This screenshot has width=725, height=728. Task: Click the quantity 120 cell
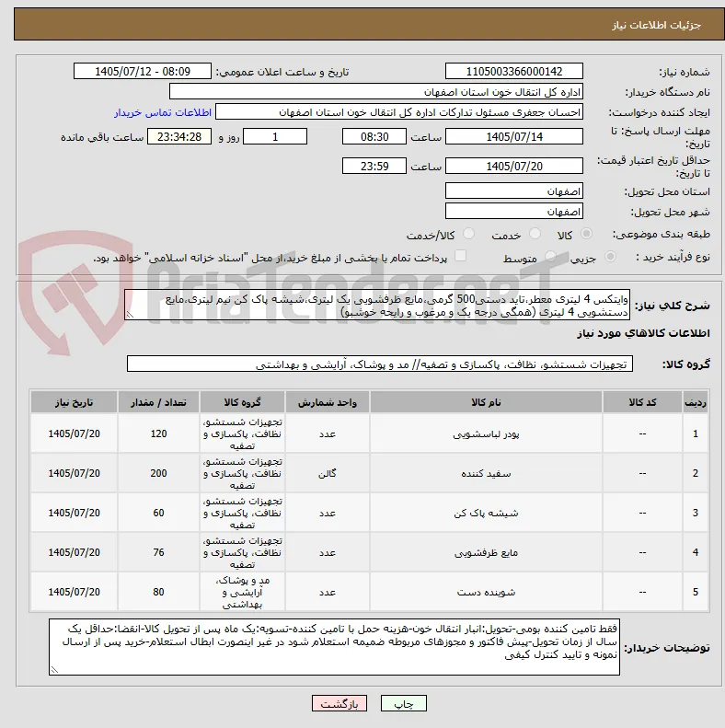coord(159,433)
